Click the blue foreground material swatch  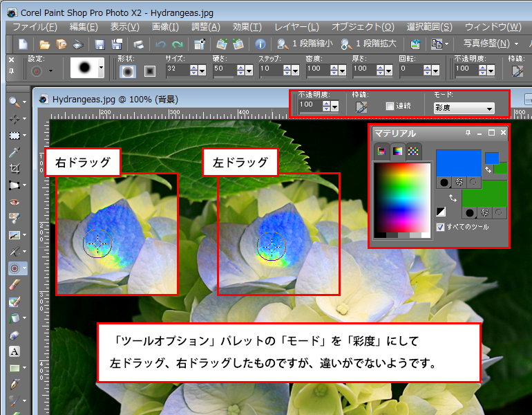coord(459,163)
